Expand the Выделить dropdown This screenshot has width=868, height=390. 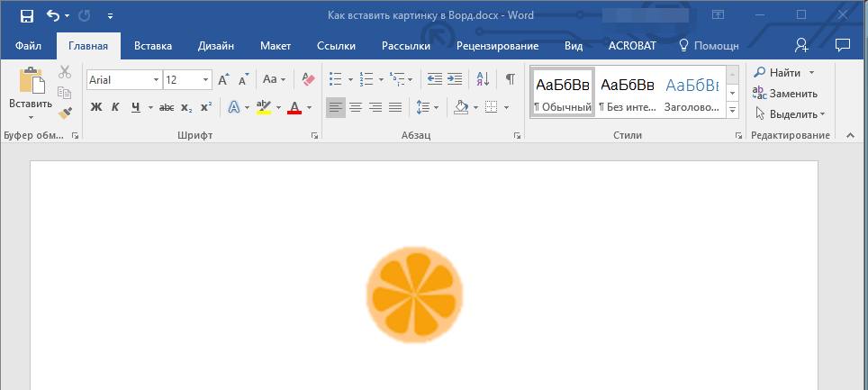click(822, 114)
